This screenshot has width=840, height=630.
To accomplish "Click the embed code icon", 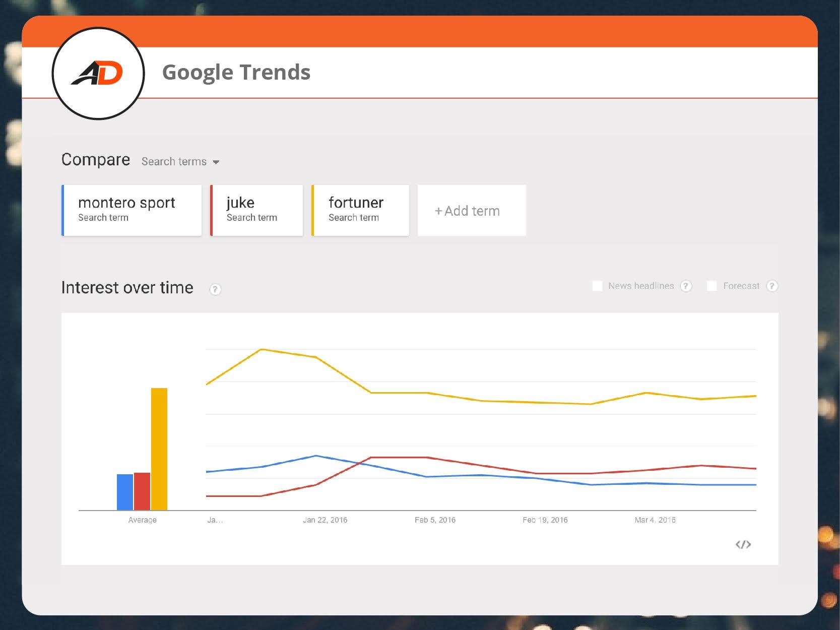I will pyautogui.click(x=743, y=544).
